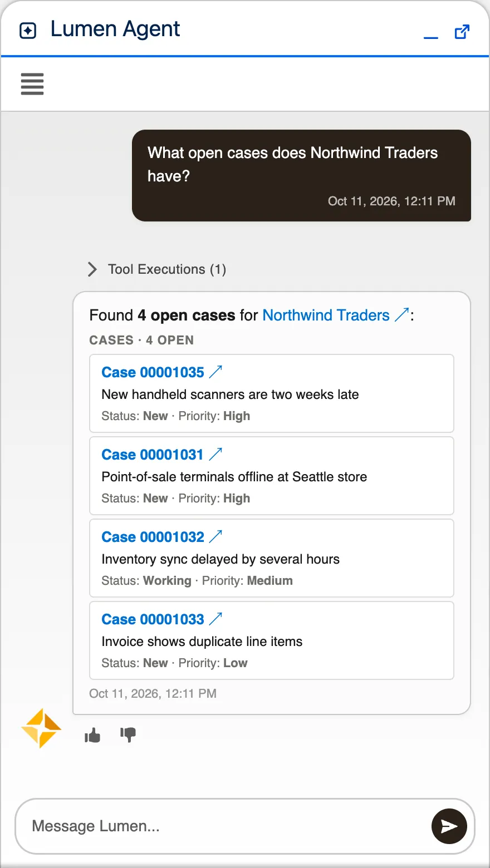Click the Lumen Agent sparkle logo icon
The width and height of the screenshot is (490, 868).
(28, 31)
